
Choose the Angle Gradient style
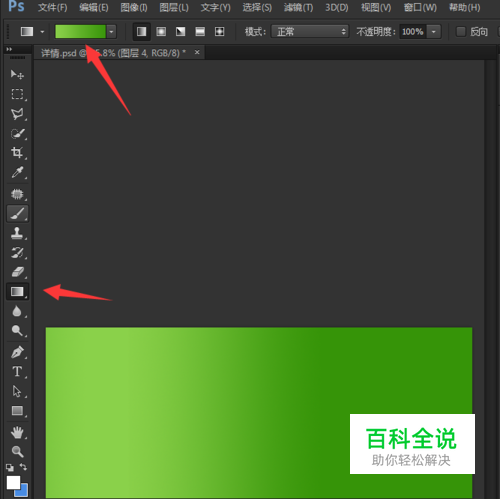[180, 32]
